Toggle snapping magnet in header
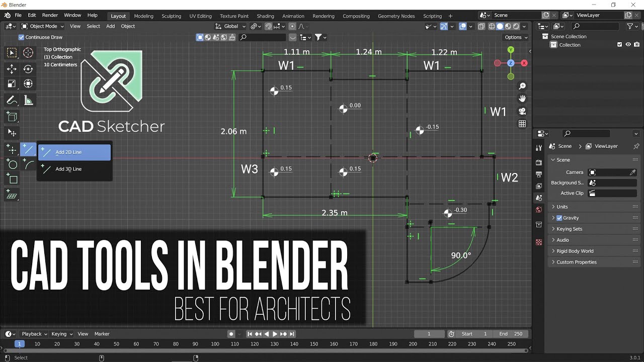Viewport: 644px width, 362px height. 269,26
